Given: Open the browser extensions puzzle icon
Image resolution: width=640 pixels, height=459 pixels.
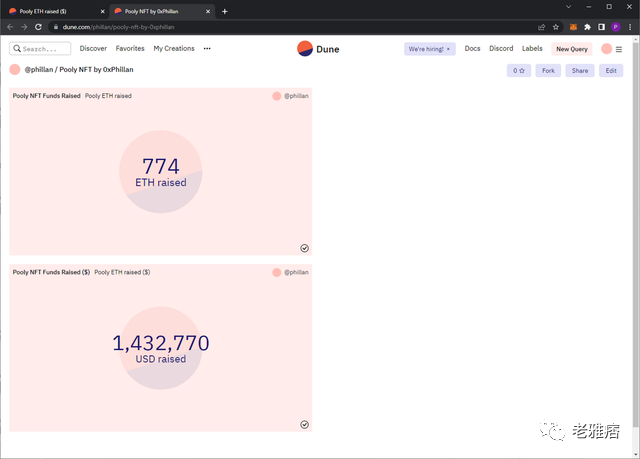Looking at the screenshot, I should click(587, 27).
